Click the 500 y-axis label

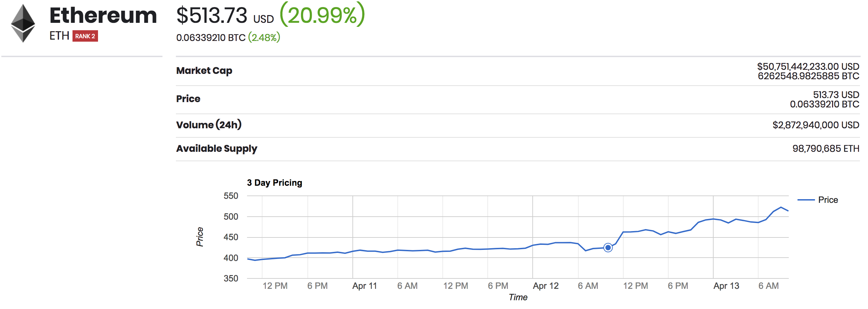click(231, 217)
